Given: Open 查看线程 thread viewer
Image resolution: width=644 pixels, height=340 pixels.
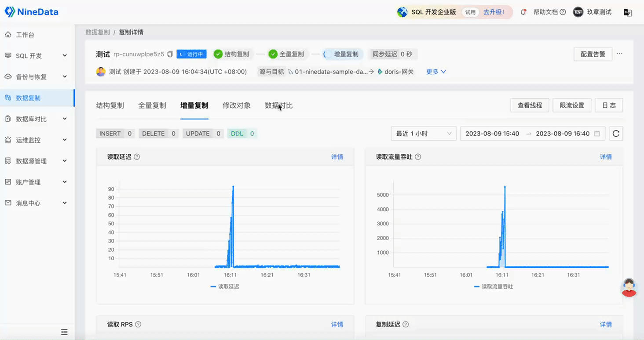Looking at the screenshot, I should tap(530, 105).
